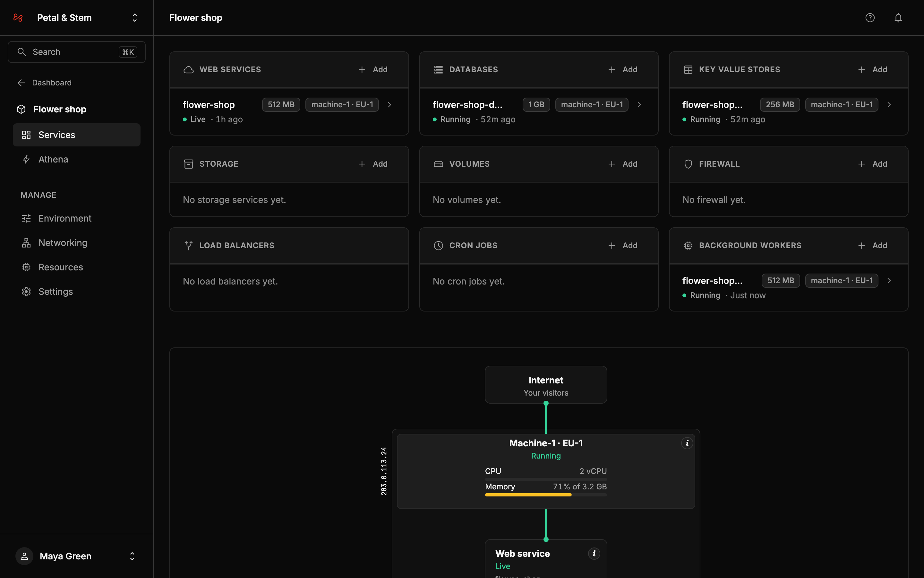Expand the Petal & Stem workspace switcher
This screenshot has height=578, width=924.
point(134,18)
